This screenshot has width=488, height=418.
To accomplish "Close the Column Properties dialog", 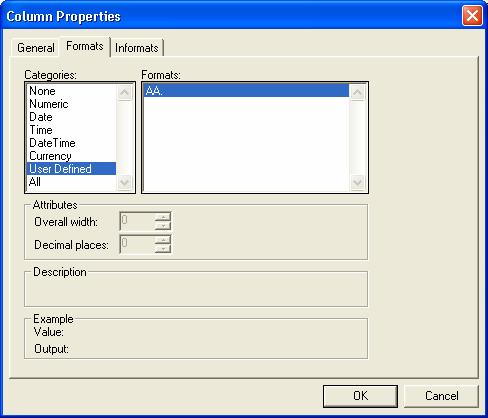I will (x=472, y=16).
